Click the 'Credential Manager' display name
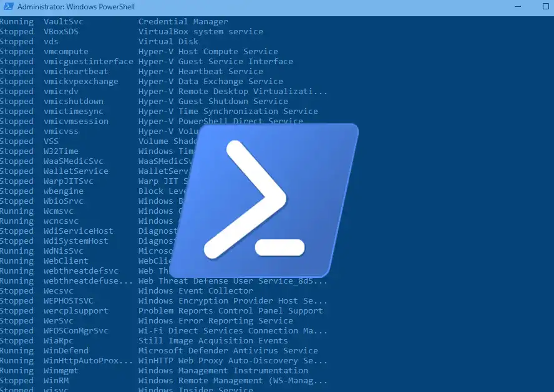This screenshot has height=392, width=554. pos(183,22)
